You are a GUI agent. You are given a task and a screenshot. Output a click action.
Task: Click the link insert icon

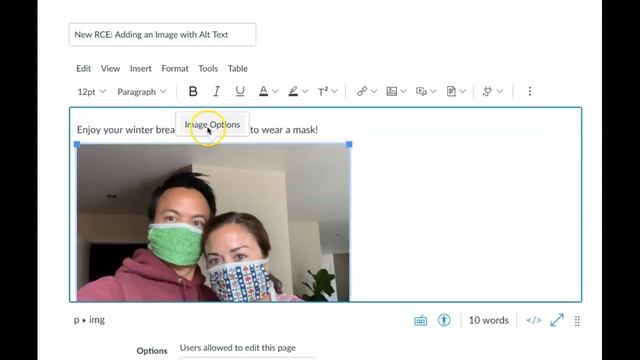click(362, 91)
